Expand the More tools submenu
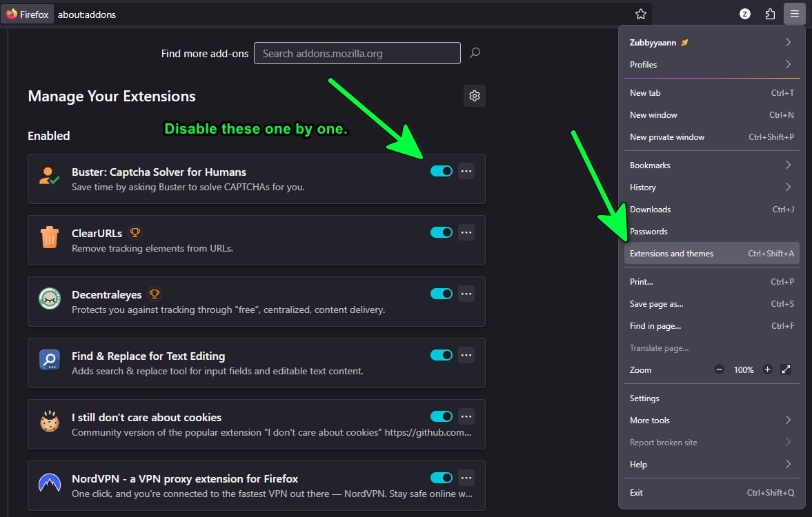The height and width of the screenshot is (517, 812). click(711, 420)
